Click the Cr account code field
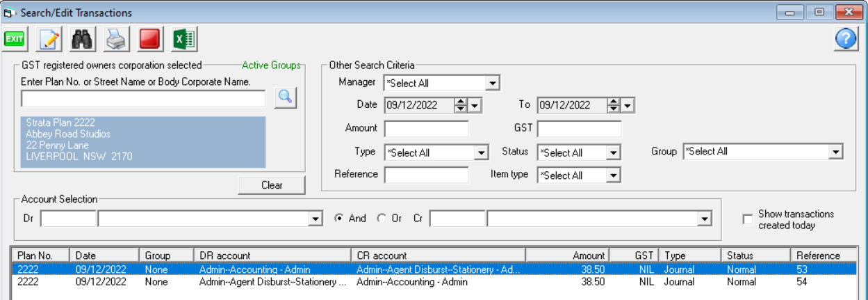Image resolution: width=868 pixels, height=300 pixels. coord(457,219)
